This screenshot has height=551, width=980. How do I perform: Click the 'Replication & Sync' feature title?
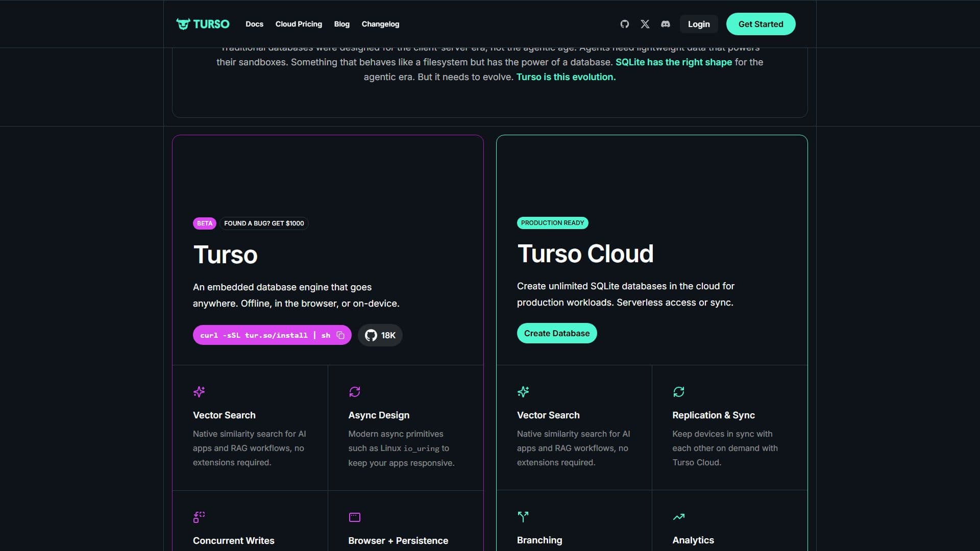(714, 415)
